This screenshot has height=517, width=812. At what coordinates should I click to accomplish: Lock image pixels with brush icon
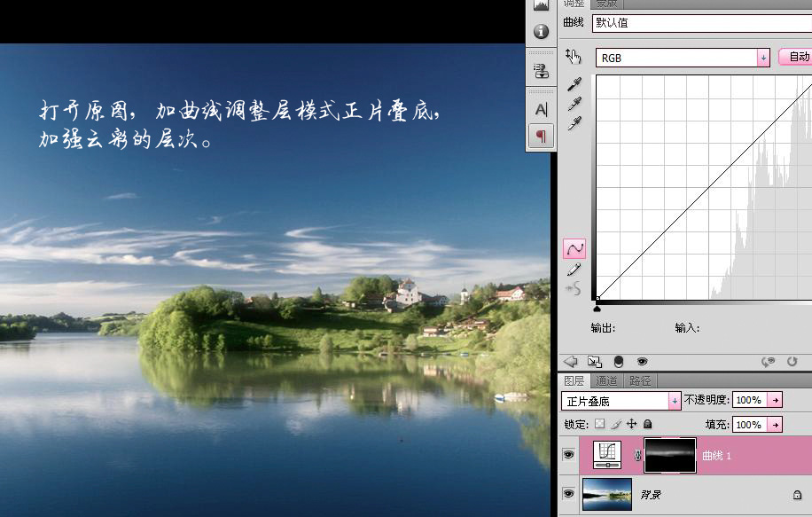(616, 424)
